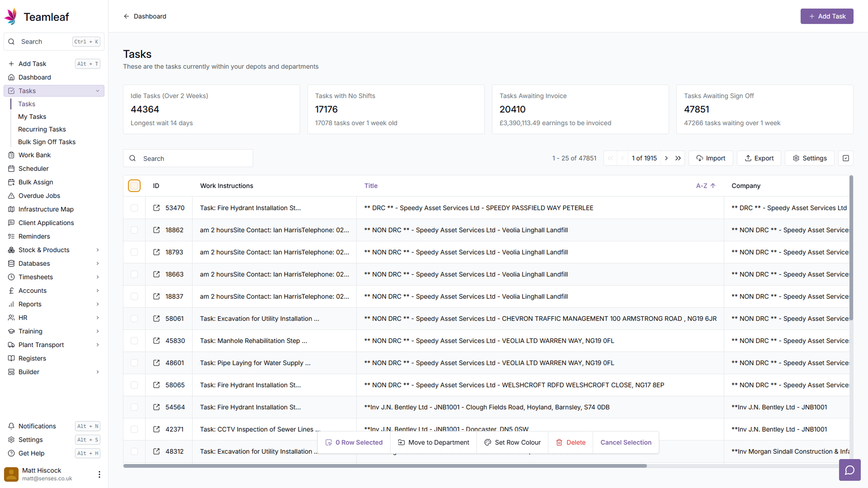Expand Plant Transport submenu
The width and height of the screenshot is (868, 488).
point(98,345)
